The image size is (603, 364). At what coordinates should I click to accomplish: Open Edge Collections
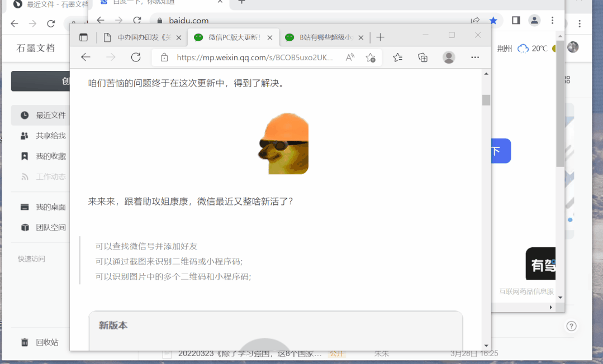click(423, 58)
